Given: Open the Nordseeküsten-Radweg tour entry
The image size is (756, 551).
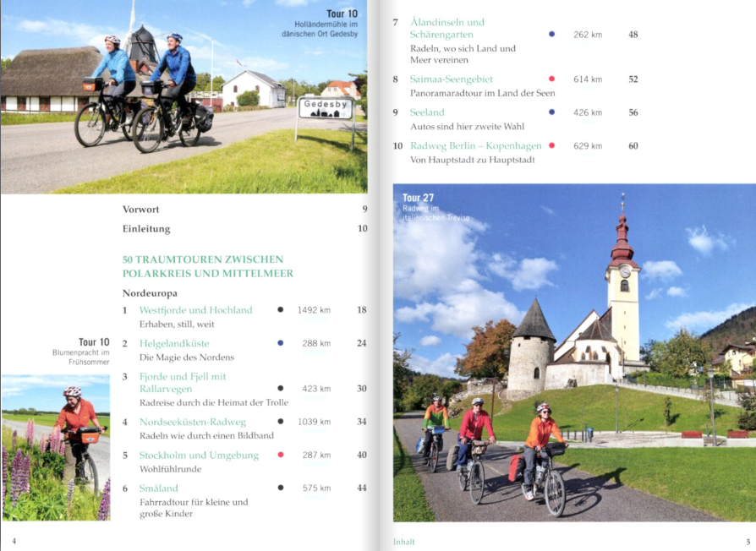Looking at the screenshot, I should click(x=192, y=422).
